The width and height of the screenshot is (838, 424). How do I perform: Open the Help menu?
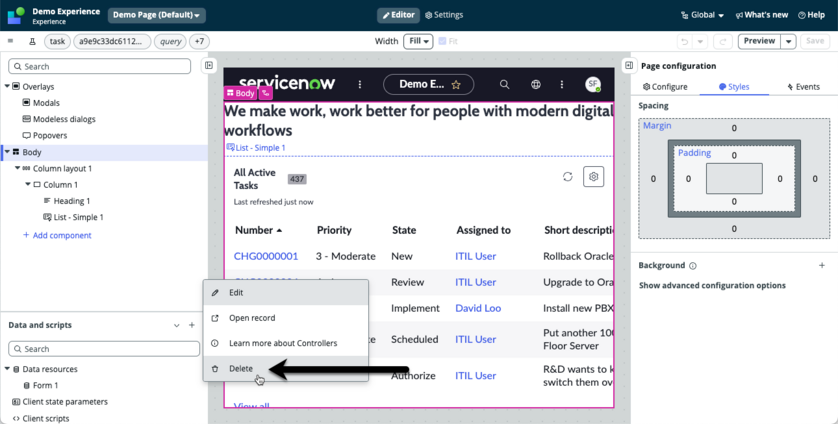tap(811, 15)
